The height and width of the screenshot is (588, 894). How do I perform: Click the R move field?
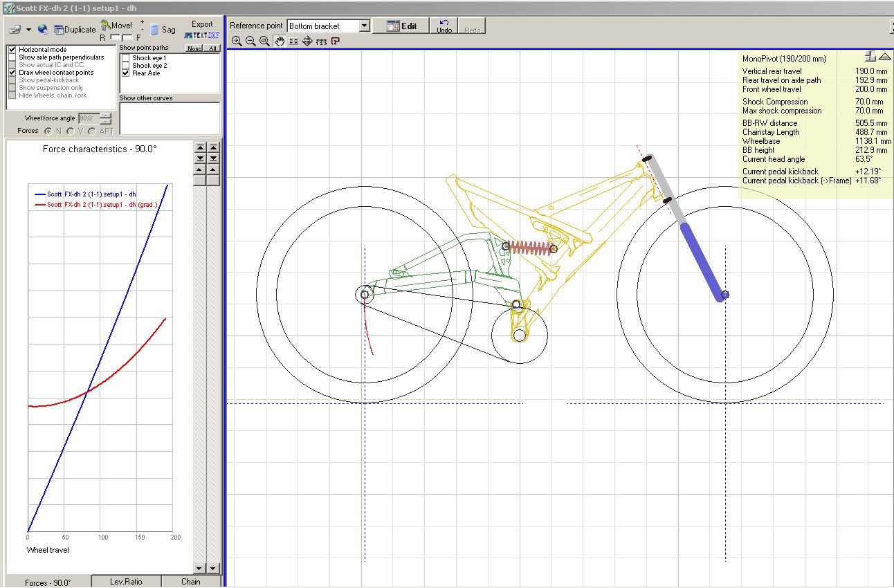(x=116, y=37)
